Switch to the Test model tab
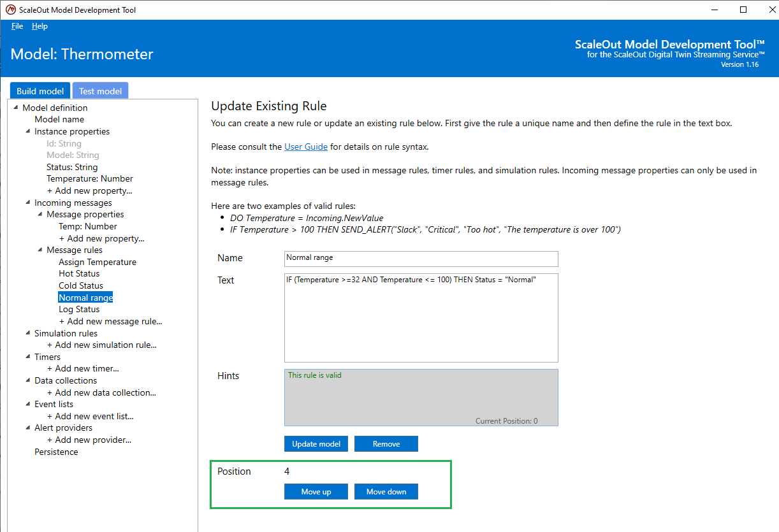779x532 pixels. (100, 91)
